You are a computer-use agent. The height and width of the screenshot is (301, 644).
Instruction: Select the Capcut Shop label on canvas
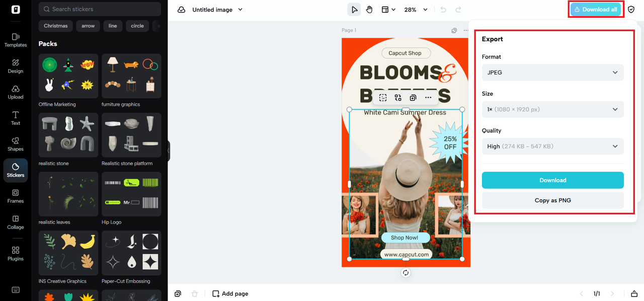click(405, 53)
